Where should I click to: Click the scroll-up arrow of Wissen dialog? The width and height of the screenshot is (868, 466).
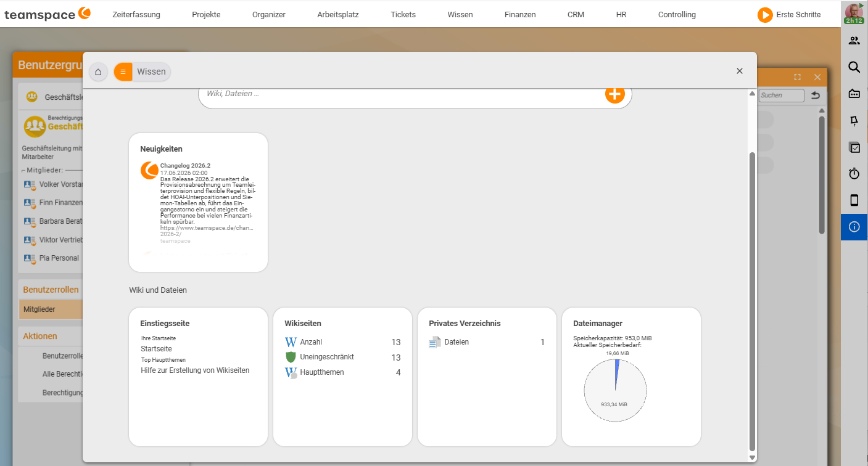(752, 94)
